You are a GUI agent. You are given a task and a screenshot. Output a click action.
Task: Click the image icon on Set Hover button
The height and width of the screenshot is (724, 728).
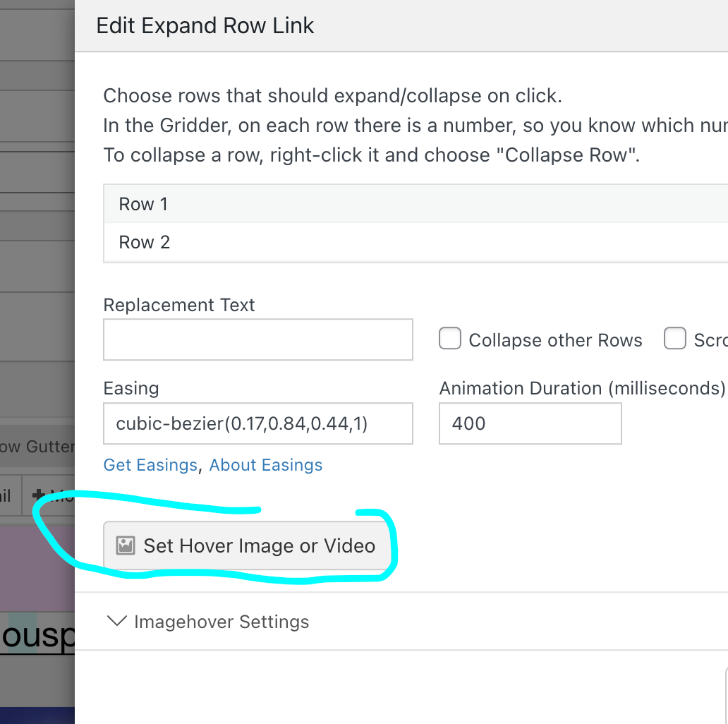click(x=126, y=545)
